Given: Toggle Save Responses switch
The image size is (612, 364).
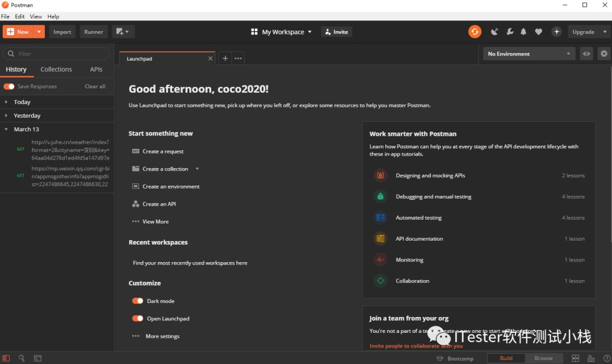Looking at the screenshot, I should tap(9, 87).
